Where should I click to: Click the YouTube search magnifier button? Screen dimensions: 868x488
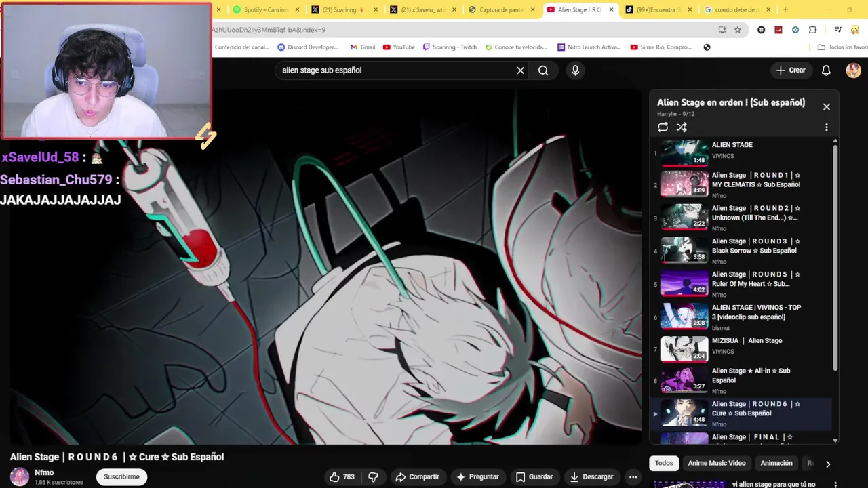543,70
